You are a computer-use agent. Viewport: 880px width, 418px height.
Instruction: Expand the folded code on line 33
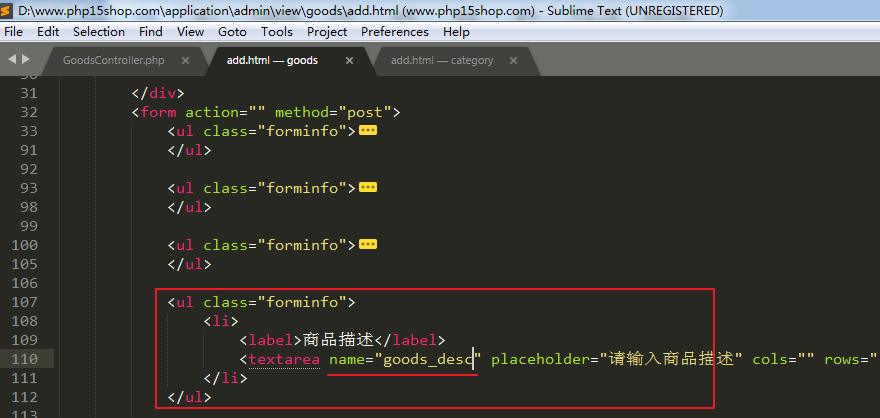click(367, 131)
